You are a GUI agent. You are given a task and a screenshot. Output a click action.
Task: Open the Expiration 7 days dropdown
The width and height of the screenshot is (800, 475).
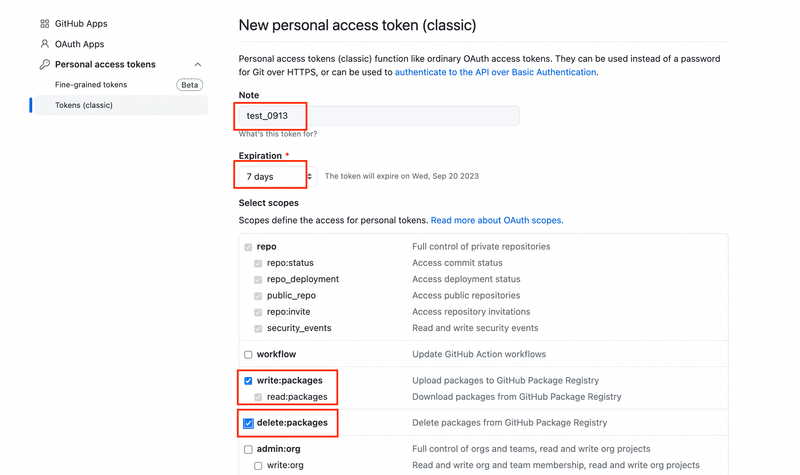click(278, 177)
